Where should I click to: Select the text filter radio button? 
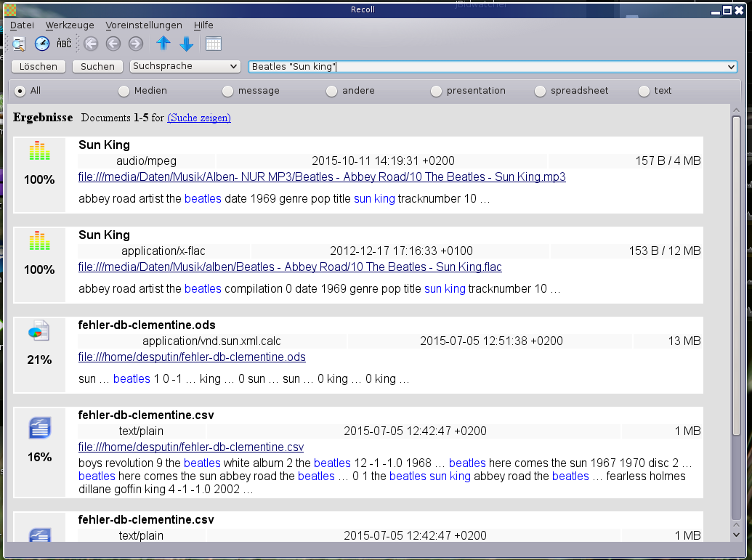644,91
